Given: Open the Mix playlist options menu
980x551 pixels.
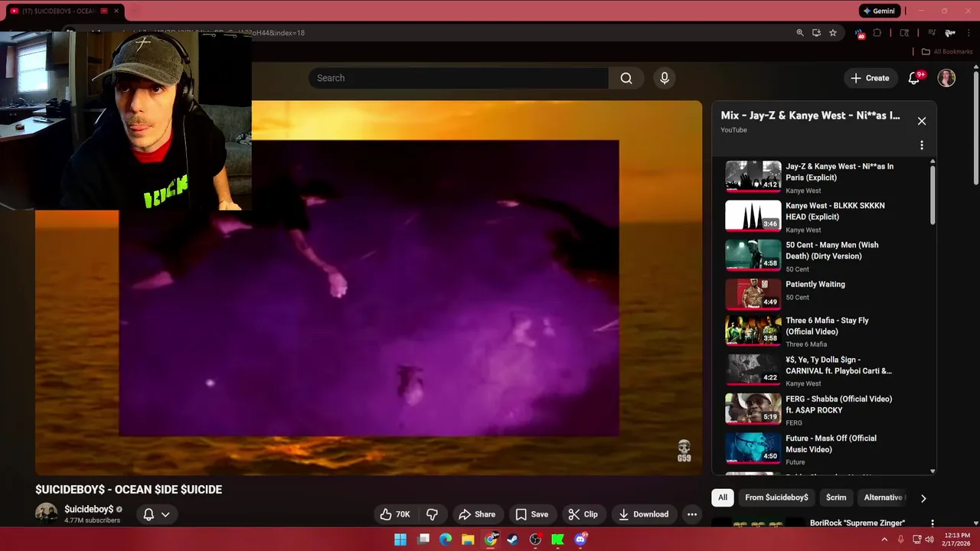Looking at the screenshot, I should 922,145.
